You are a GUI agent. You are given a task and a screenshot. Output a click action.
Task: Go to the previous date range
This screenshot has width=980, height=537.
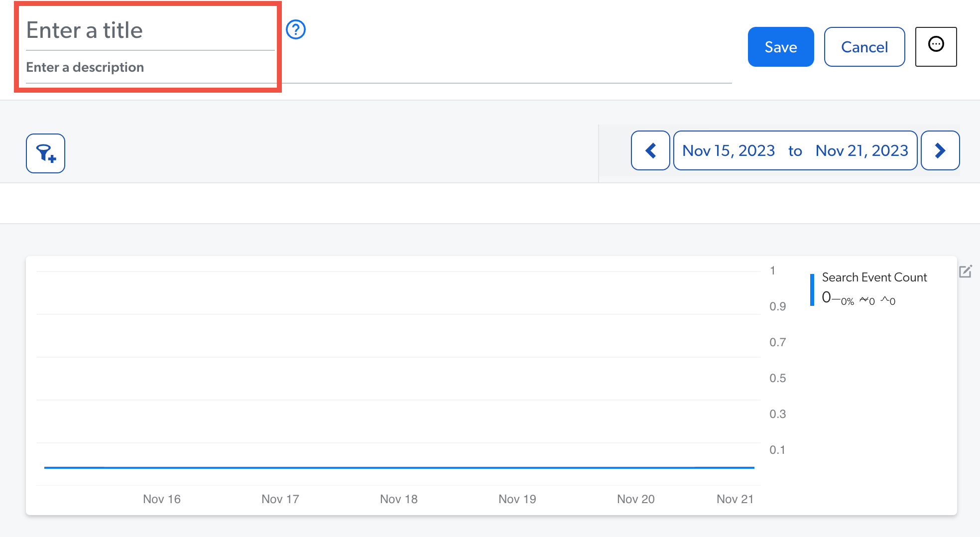click(650, 150)
